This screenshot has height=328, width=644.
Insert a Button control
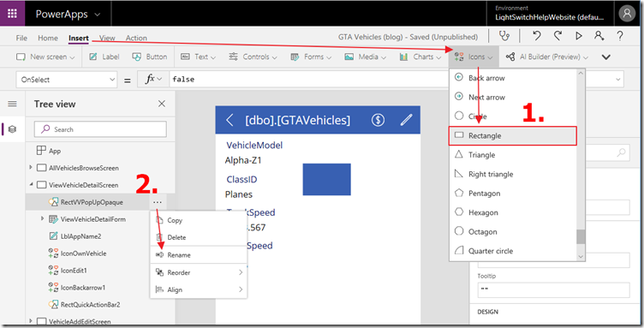(x=150, y=57)
